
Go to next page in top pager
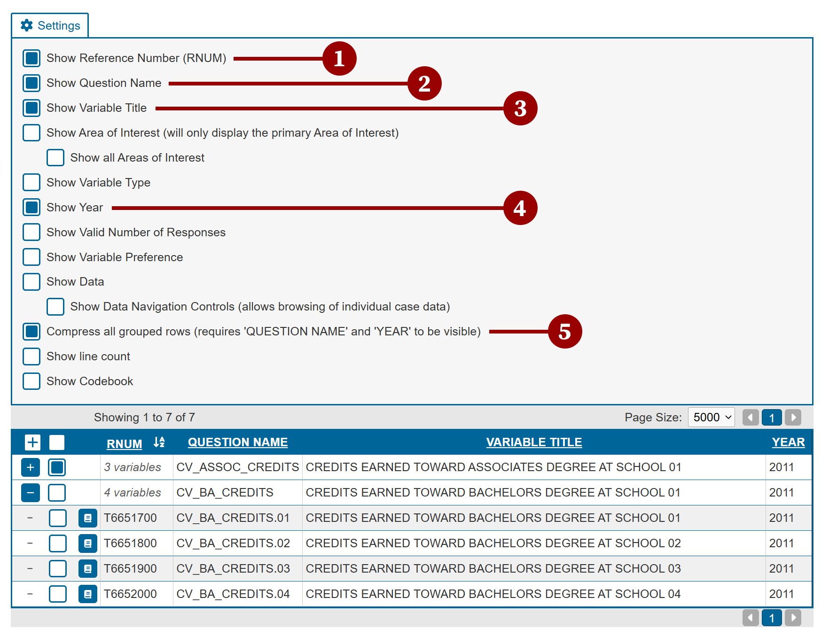pos(793,417)
